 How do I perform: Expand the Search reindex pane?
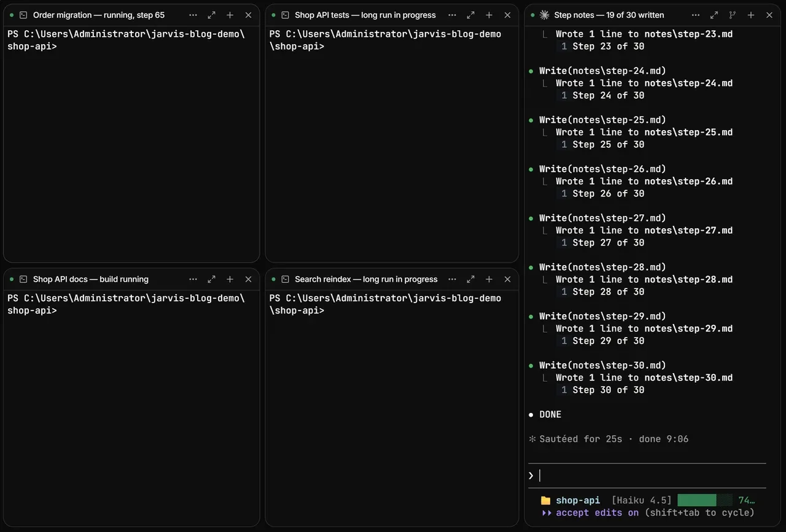pyautogui.click(x=470, y=279)
